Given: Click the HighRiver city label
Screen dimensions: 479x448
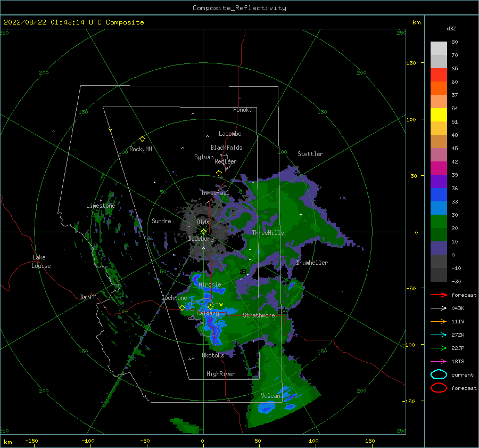Looking at the screenshot, I should (221, 374).
